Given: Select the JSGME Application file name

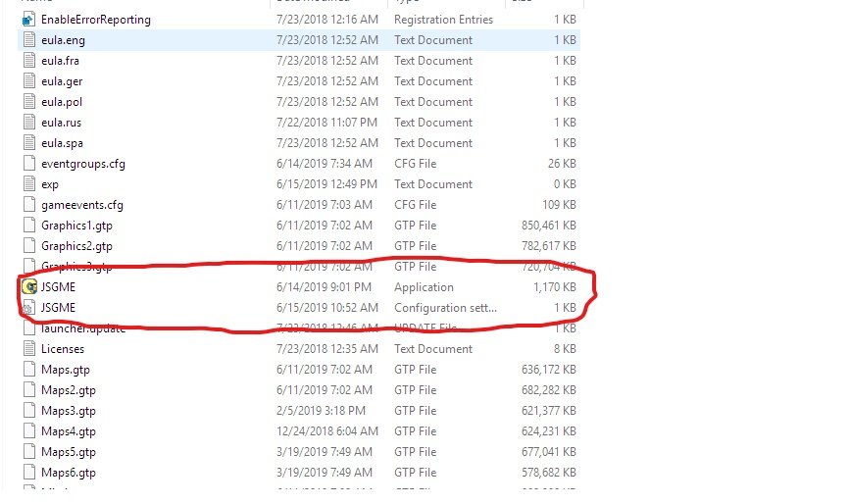Looking at the screenshot, I should [58, 287].
